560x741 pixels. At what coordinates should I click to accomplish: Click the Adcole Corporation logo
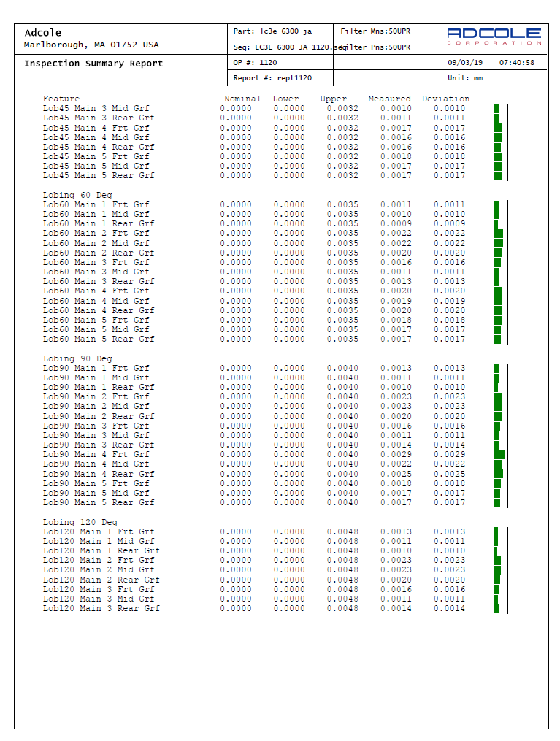pyautogui.click(x=494, y=37)
